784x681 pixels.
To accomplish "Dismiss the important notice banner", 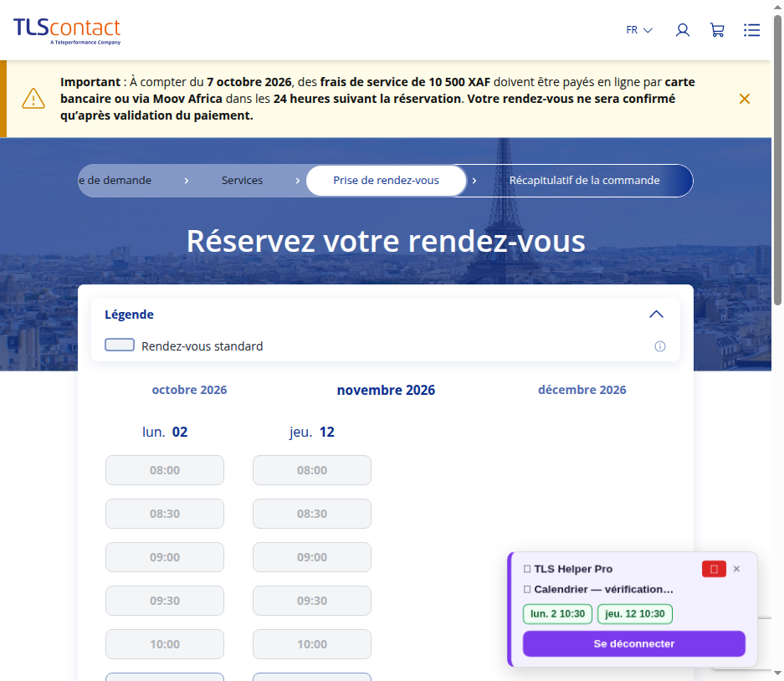I will [x=745, y=99].
